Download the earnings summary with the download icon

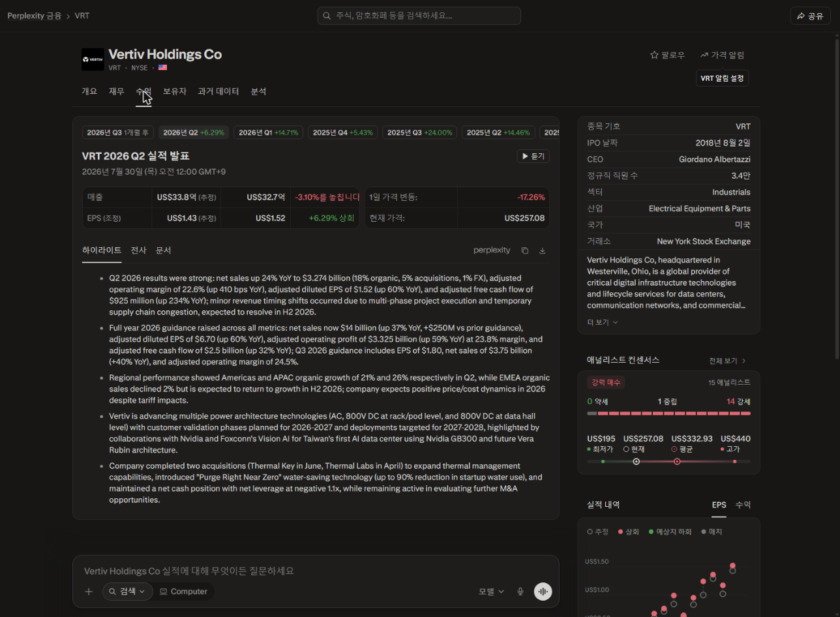(542, 250)
